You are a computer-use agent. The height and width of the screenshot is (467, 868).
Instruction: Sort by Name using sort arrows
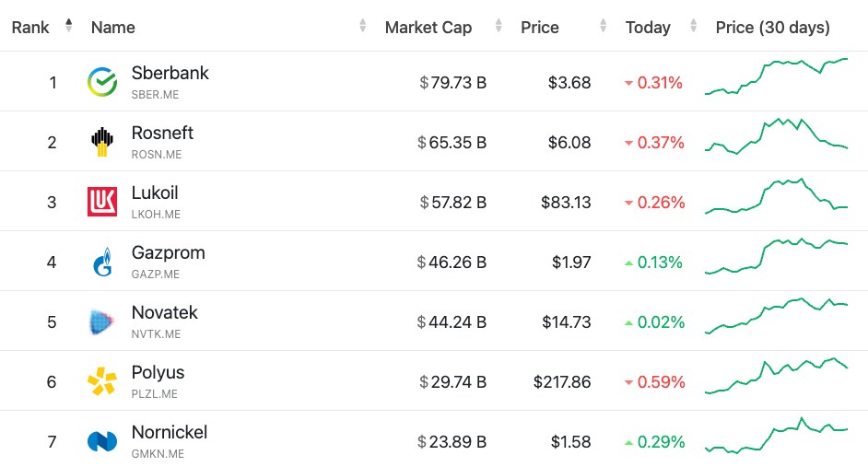(363, 27)
